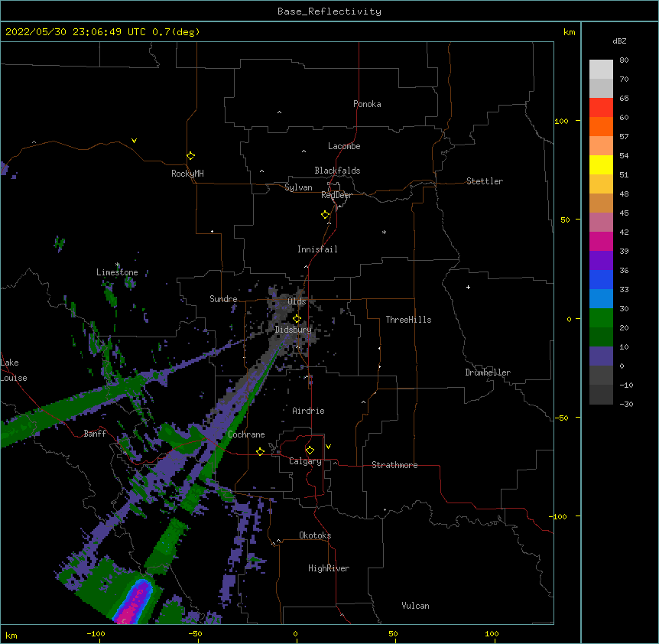Image resolution: width=659 pixels, height=644 pixels.
Task: Click the Drumheller label
Action: click(x=488, y=372)
